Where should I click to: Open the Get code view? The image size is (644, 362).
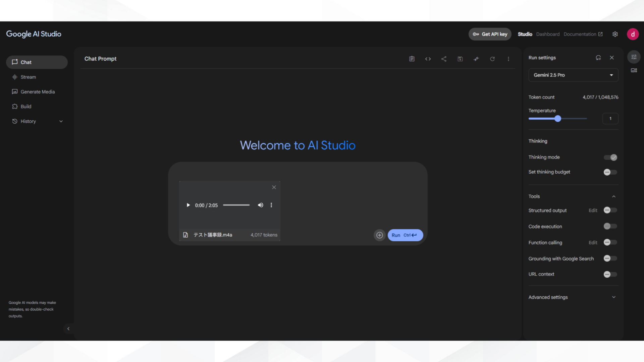click(x=428, y=59)
